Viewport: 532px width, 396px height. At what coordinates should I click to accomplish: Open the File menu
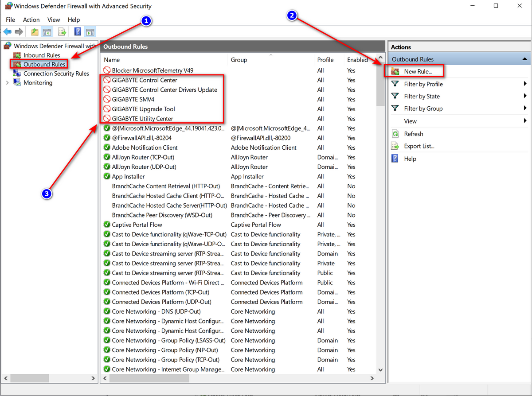coord(11,19)
